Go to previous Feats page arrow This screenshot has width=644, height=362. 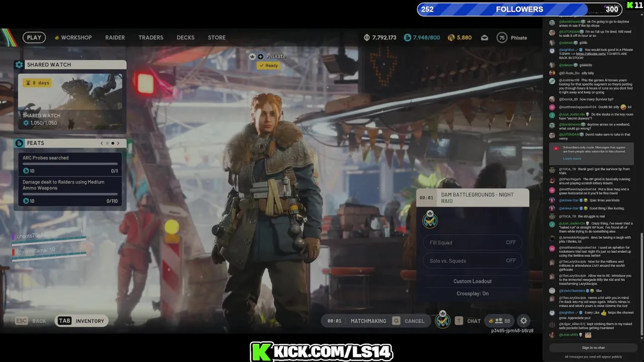[x=102, y=143]
